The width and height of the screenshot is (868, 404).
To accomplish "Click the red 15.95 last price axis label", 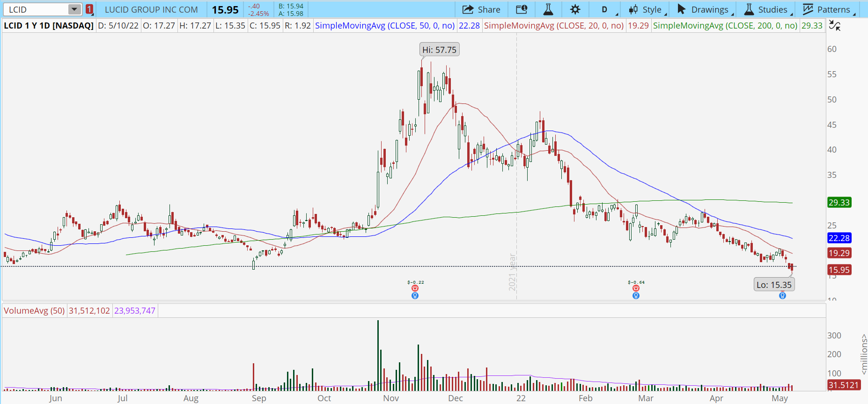I will click(839, 270).
